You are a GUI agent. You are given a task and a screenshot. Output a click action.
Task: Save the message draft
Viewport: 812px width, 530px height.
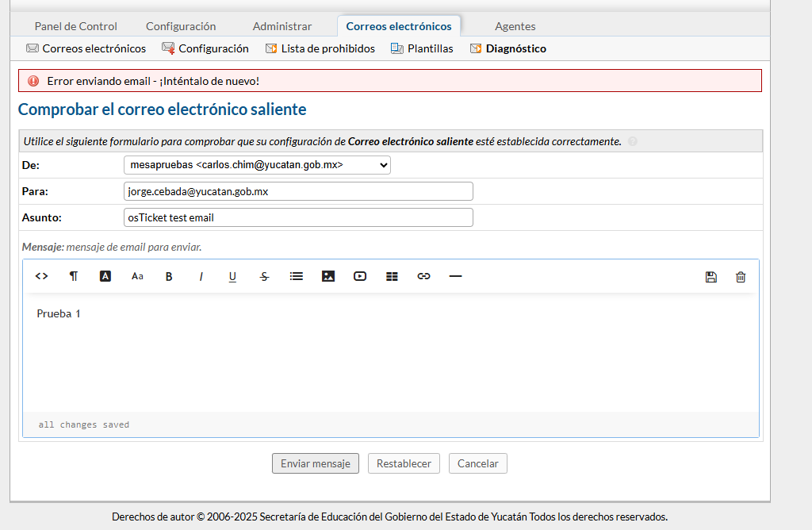710,277
